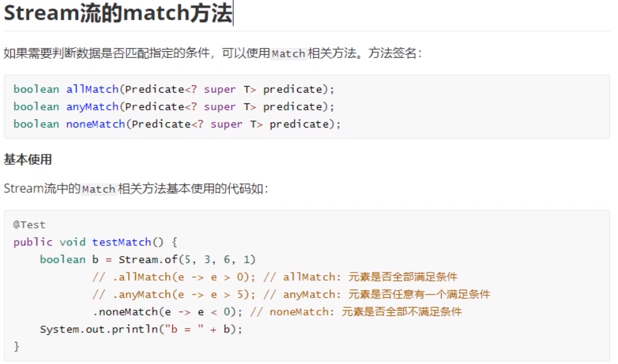Click the closing brace of testMatch
618x364 pixels.
click(x=16, y=346)
